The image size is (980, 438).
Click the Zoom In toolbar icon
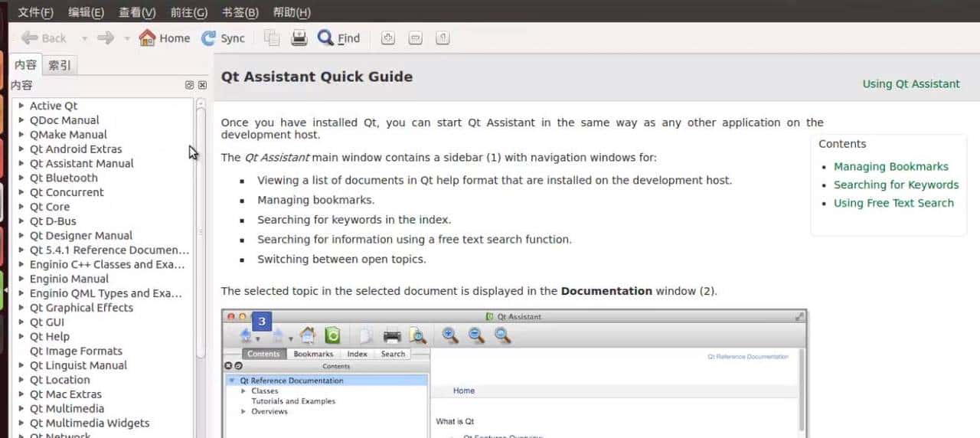tap(388, 38)
